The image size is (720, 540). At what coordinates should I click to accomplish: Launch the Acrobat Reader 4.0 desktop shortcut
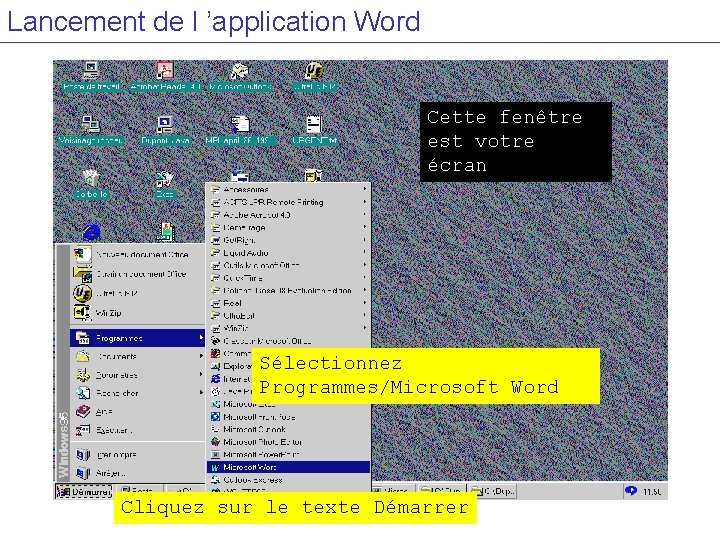pyautogui.click(x=165, y=76)
